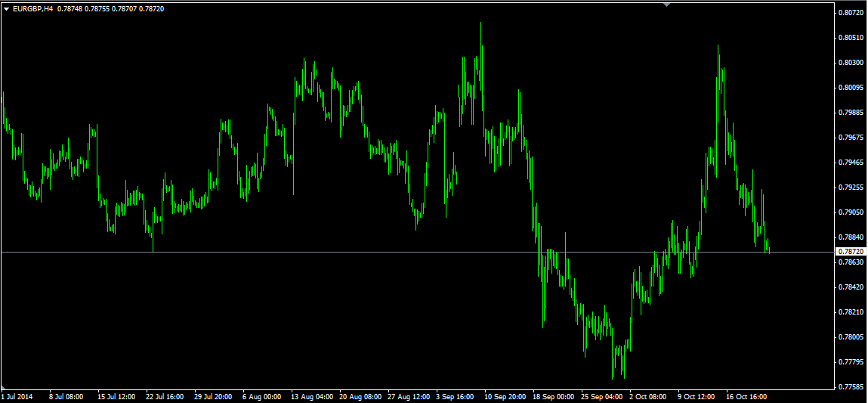
Task: Click the 18 Sep 00:00 time axis label
Action: coord(554,397)
